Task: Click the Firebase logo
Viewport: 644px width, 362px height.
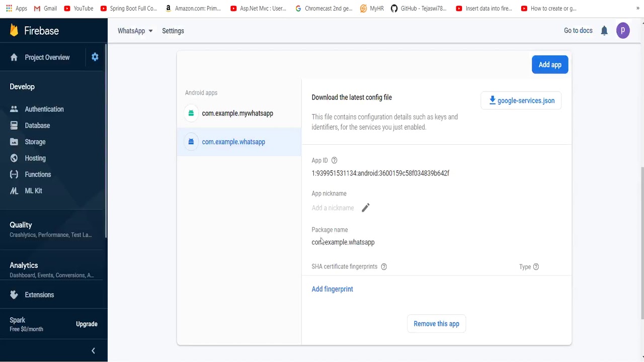Action: tap(34, 31)
